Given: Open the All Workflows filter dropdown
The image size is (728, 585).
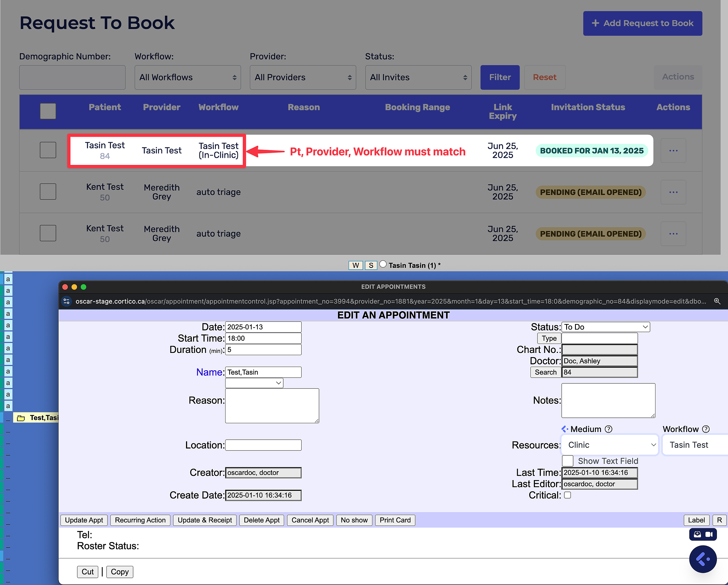Looking at the screenshot, I should coord(187,77).
